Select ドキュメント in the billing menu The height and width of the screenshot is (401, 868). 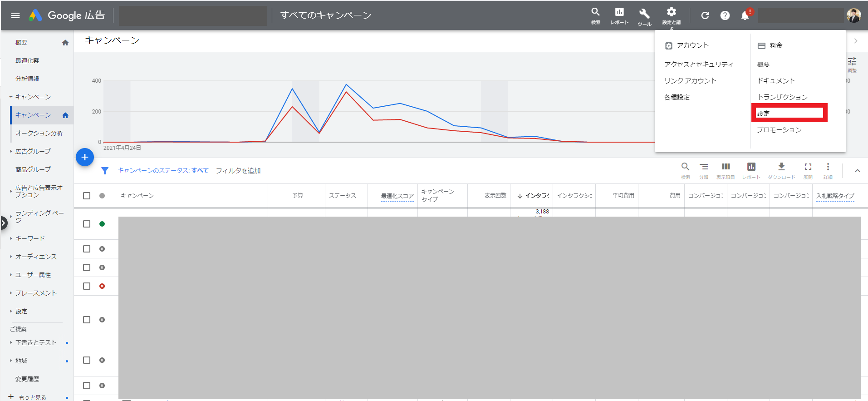click(x=776, y=81)
